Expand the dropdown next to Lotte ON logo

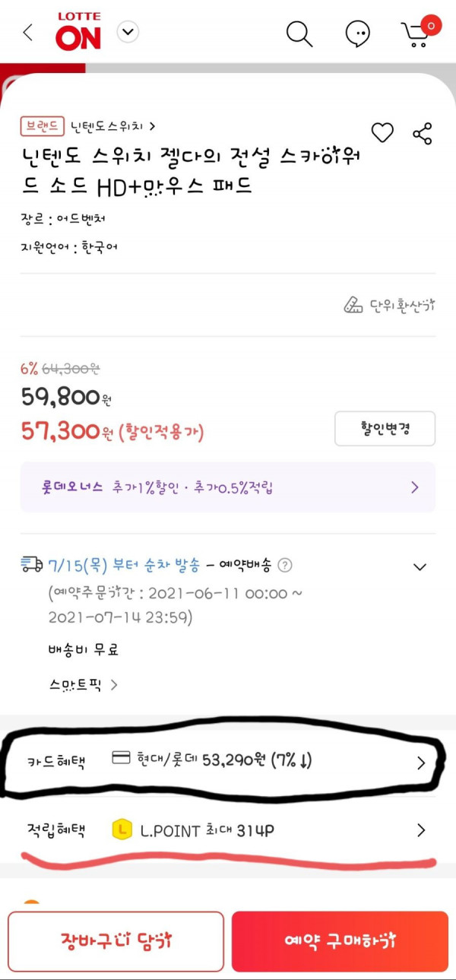(x=128, y=32)
